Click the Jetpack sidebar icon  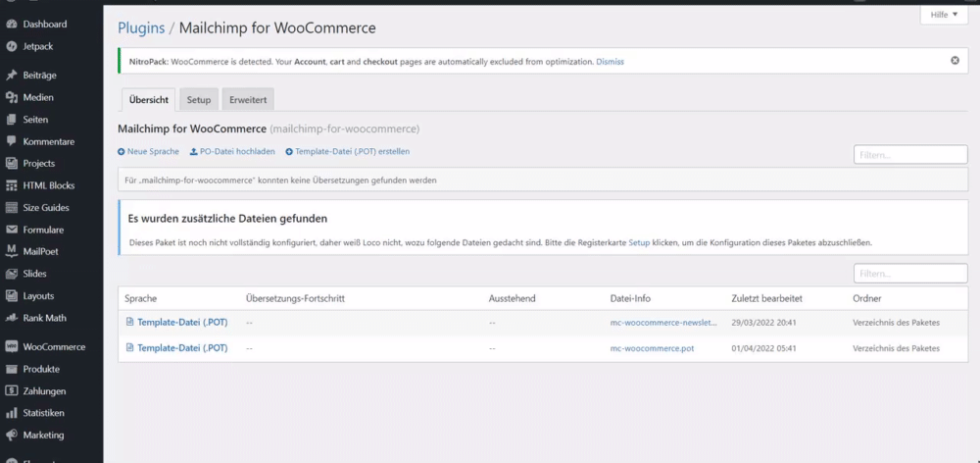[x=11, y=46]
